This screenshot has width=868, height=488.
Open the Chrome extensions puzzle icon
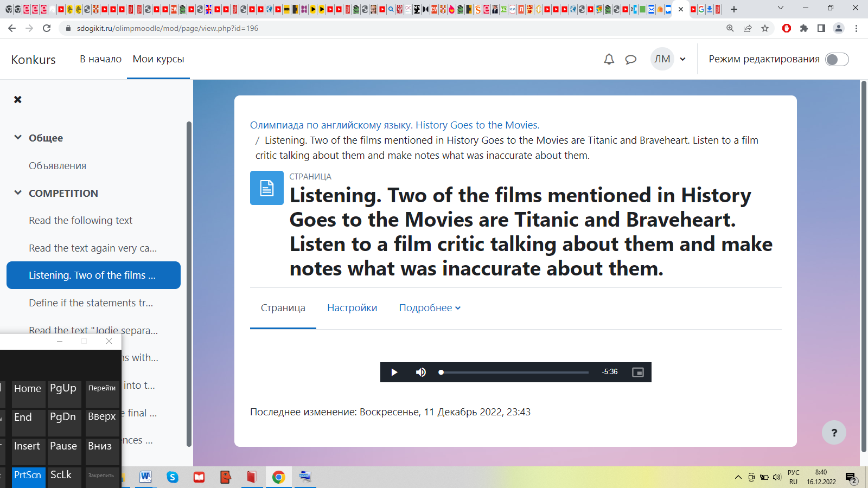pos(804,28)
